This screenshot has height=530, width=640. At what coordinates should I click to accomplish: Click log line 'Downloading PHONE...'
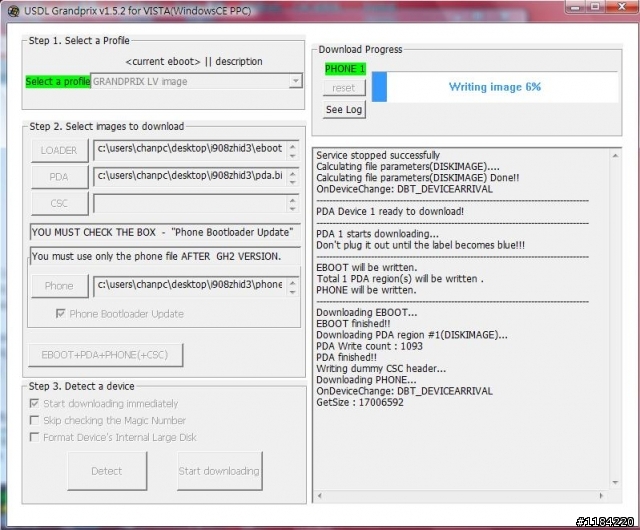[x=366, y=380]
